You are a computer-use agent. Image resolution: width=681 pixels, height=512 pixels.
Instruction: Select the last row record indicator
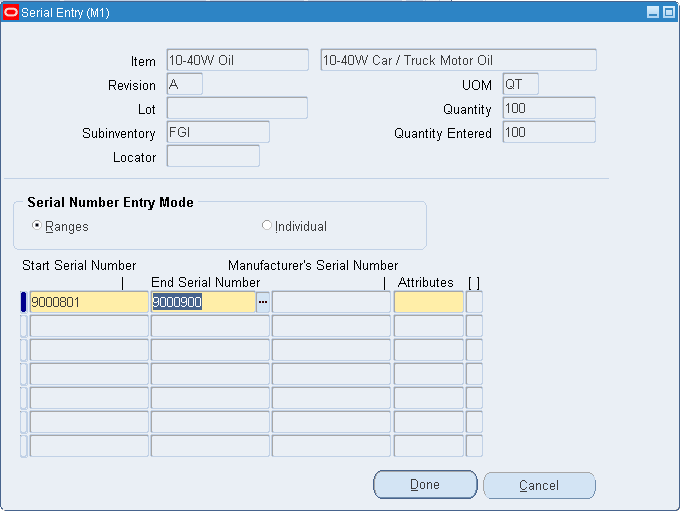tap(23, 446)
